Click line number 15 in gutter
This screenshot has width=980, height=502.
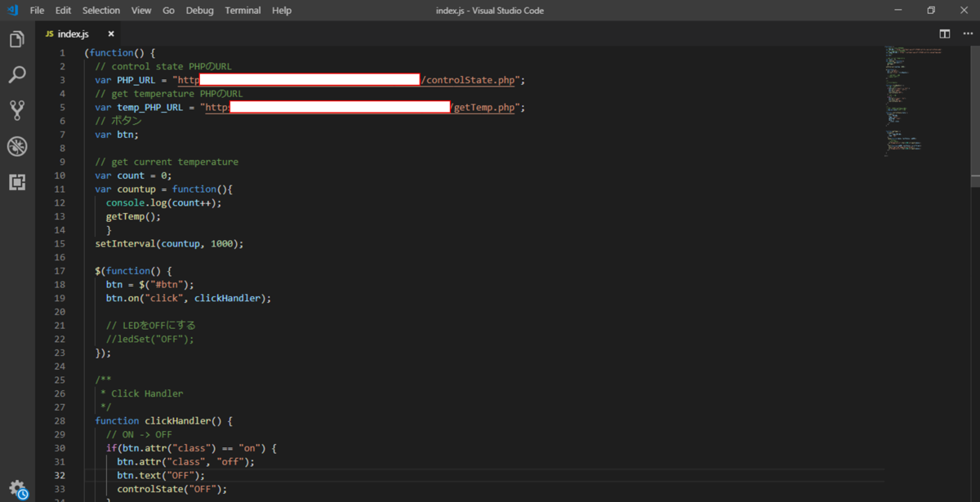(60, 243)
